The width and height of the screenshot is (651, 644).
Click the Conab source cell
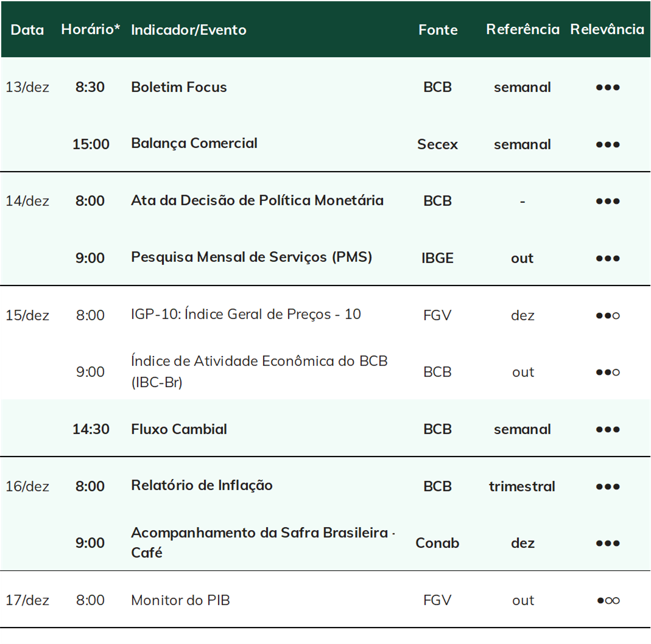[x=438, y=543]
